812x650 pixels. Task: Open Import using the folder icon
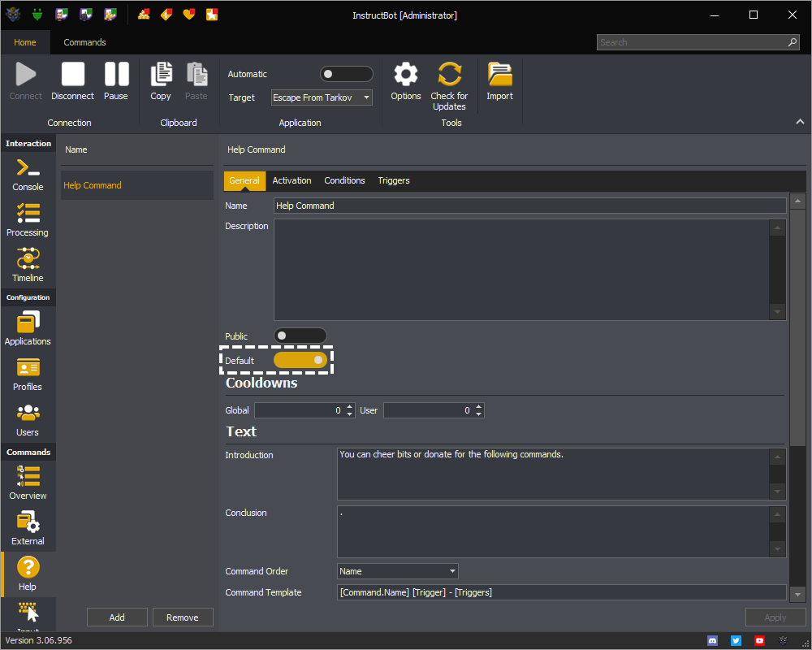pyautogui.click(x=499, y=74)
